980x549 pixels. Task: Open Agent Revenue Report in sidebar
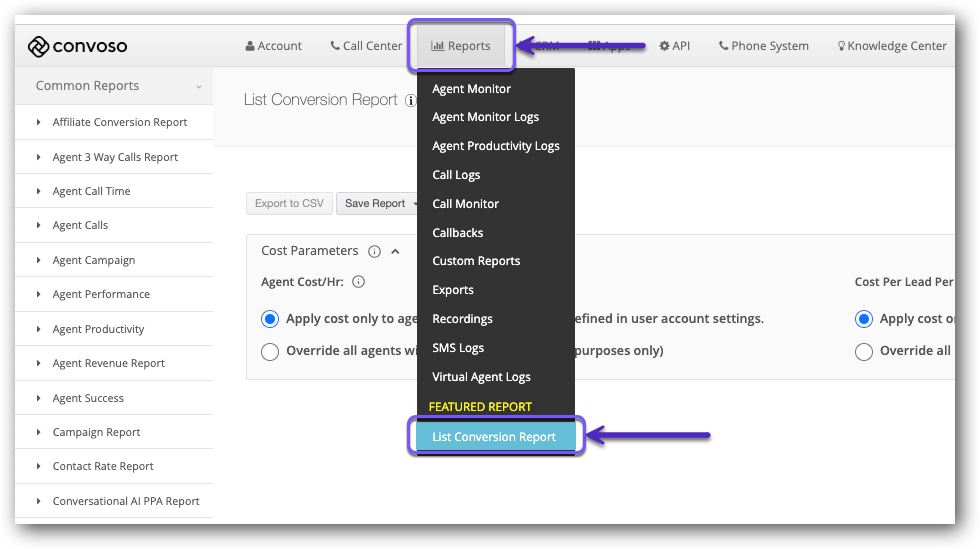109,363
